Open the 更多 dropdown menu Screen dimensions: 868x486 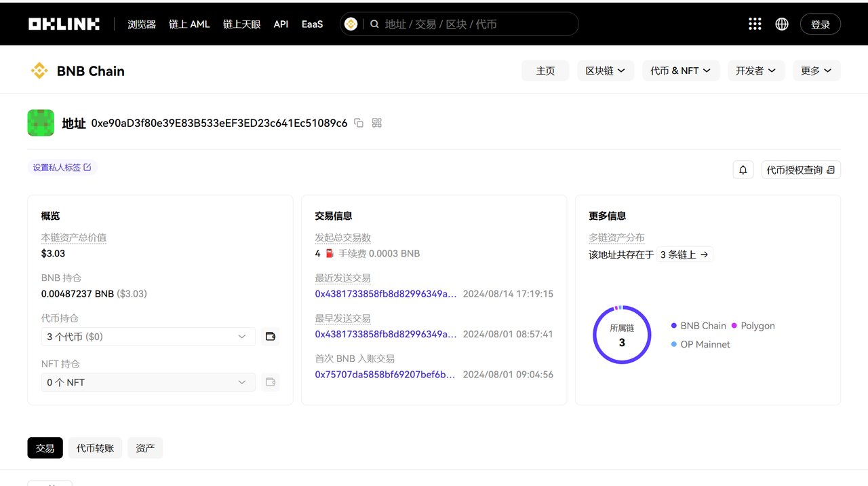tap(816, 71)
